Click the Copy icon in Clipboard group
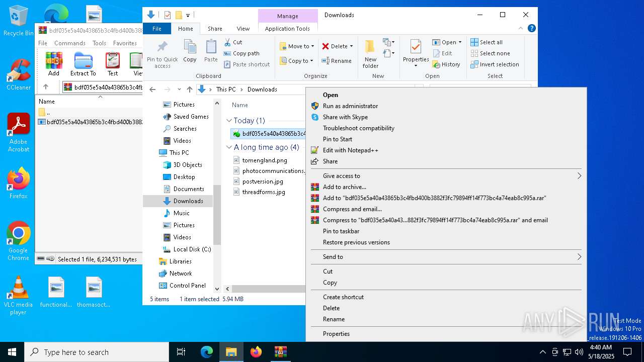The width and height of the screenshot is (644, 362). (x=190, y=51)
